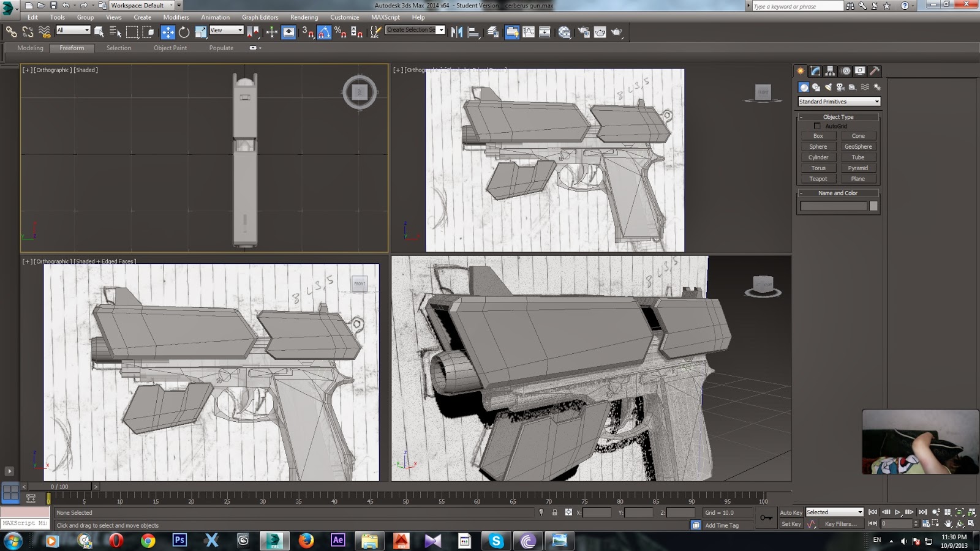This screenshot has width=980, height=551.
Task: Toggle the Selection Lock padlock
Action: click(x=555, y=512)
